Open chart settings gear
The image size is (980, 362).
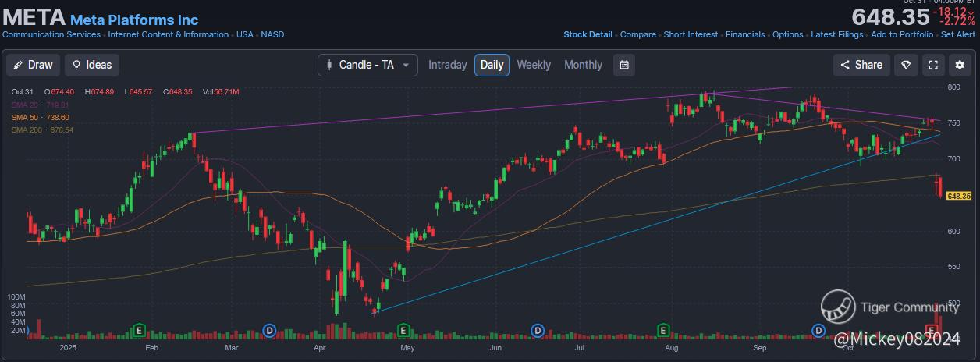pos(960,65)
